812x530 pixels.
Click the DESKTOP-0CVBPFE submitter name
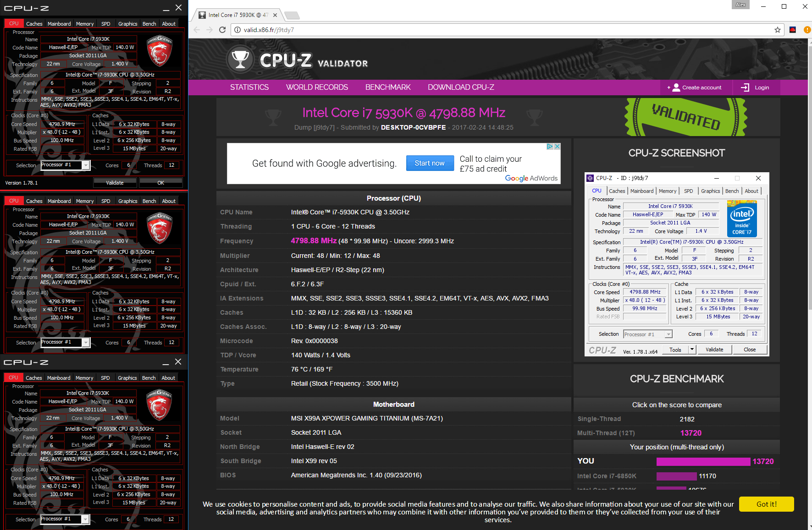click(x=413, y=127)
